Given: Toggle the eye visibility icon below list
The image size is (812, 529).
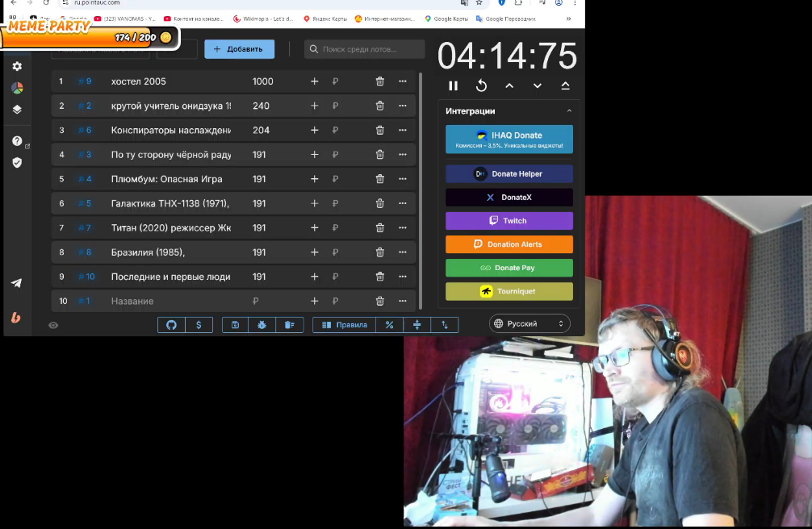Looking at the screenshot, I should click(x=53, y=325).
